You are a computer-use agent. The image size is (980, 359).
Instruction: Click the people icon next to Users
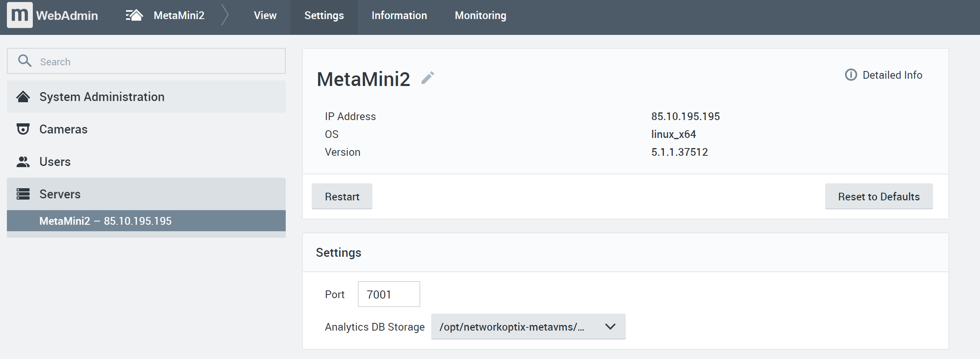pos(23,161)
